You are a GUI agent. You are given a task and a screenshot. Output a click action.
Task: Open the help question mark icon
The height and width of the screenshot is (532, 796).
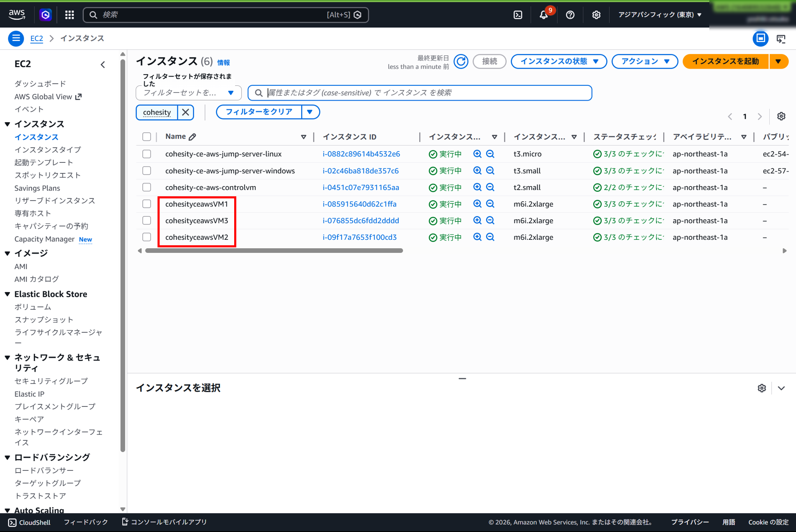pos(570,15)
